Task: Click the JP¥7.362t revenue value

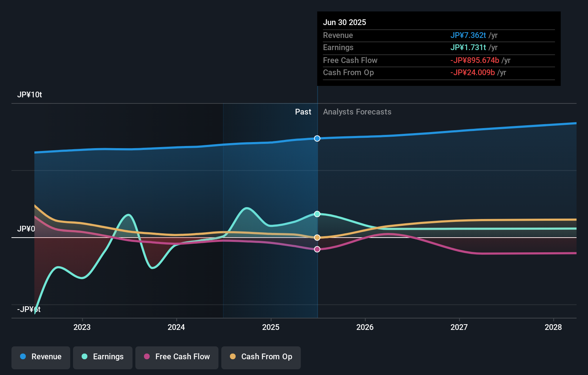Action: click(x=468, y=35)
